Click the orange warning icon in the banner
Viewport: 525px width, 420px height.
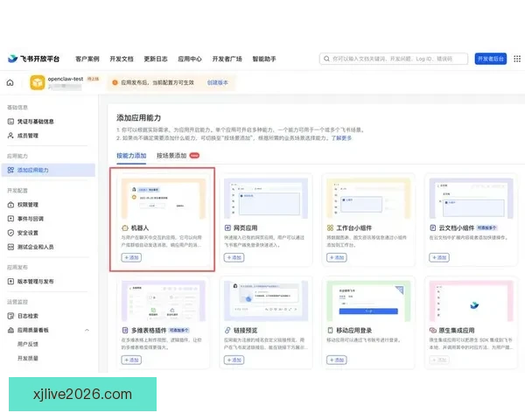coord(115,83)
